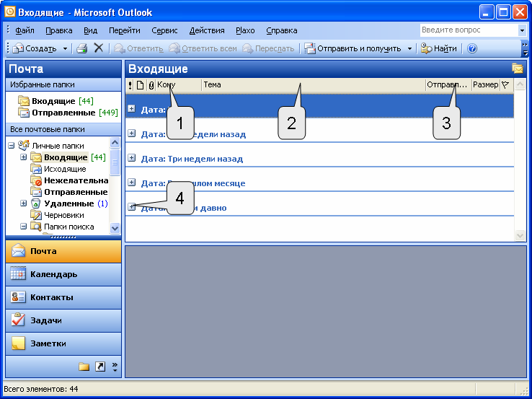
Task: Click the print icon in toolbar
Action: 81,48
